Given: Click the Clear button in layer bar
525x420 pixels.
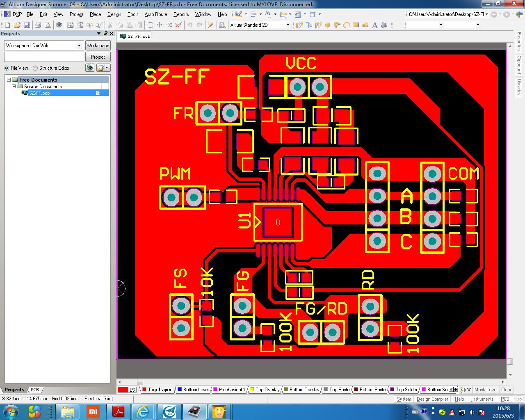Looking at the screenshot, I should [506, 390].
